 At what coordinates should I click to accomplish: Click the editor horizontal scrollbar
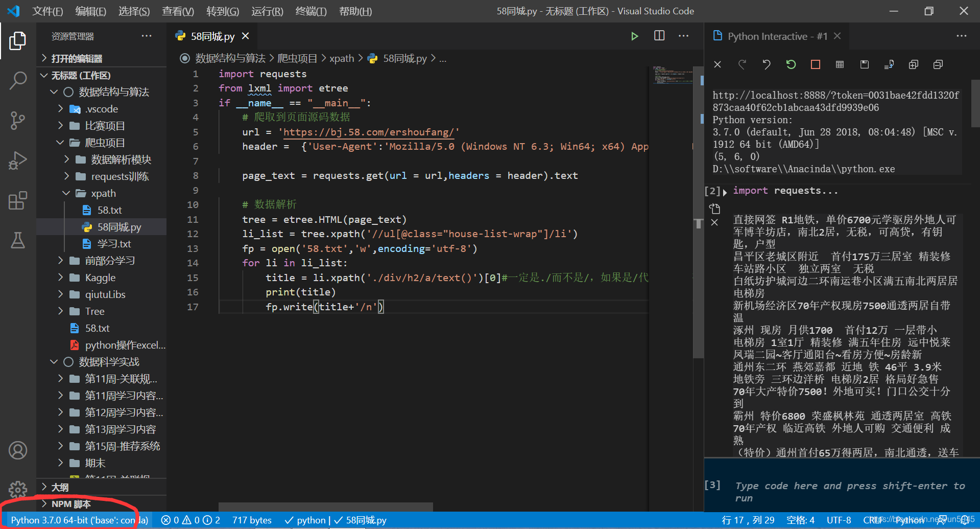click(326, 507)
